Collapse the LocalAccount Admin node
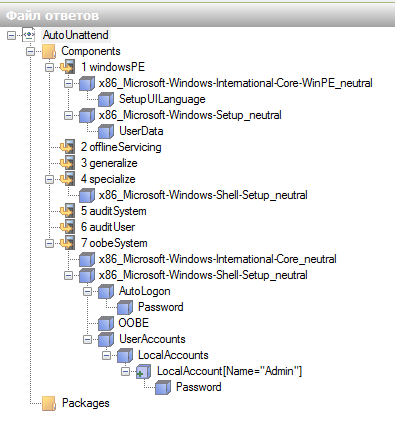The height and width of the screenshot is (423, 395). 125,371
